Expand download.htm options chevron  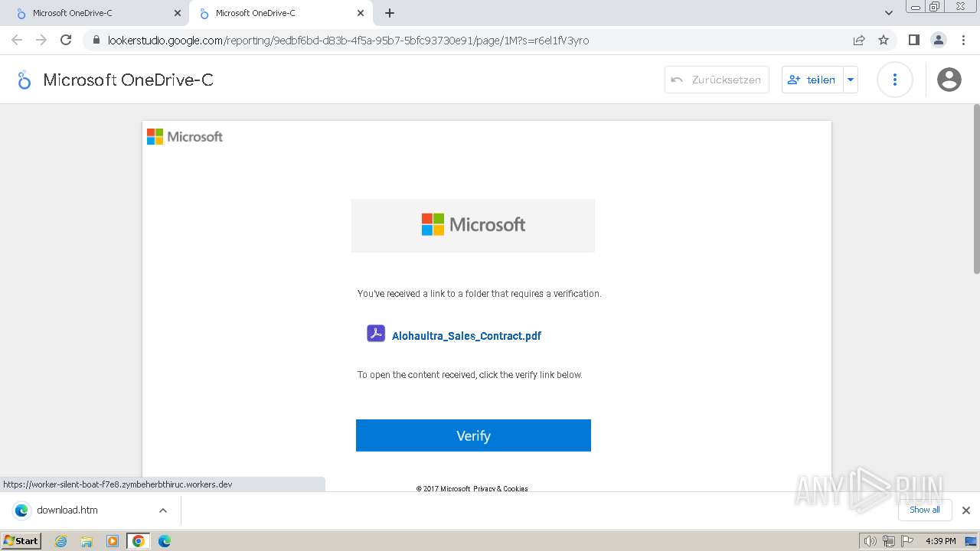[163, 510]
